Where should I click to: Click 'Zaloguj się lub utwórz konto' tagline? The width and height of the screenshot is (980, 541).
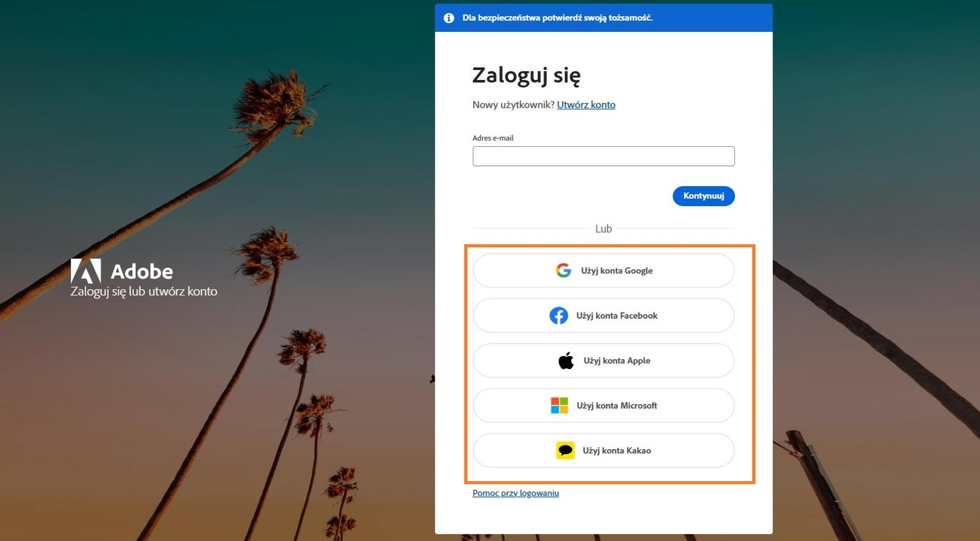[x=144, y=291]
